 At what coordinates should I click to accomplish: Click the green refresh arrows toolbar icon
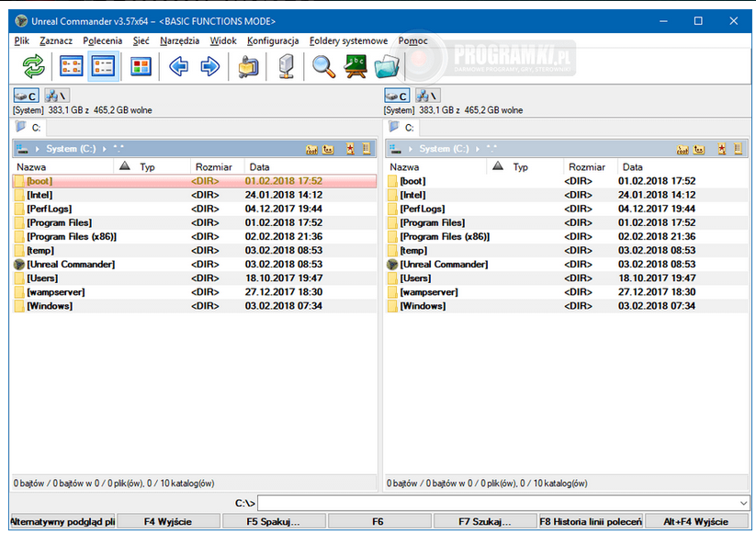click(33, 66)
